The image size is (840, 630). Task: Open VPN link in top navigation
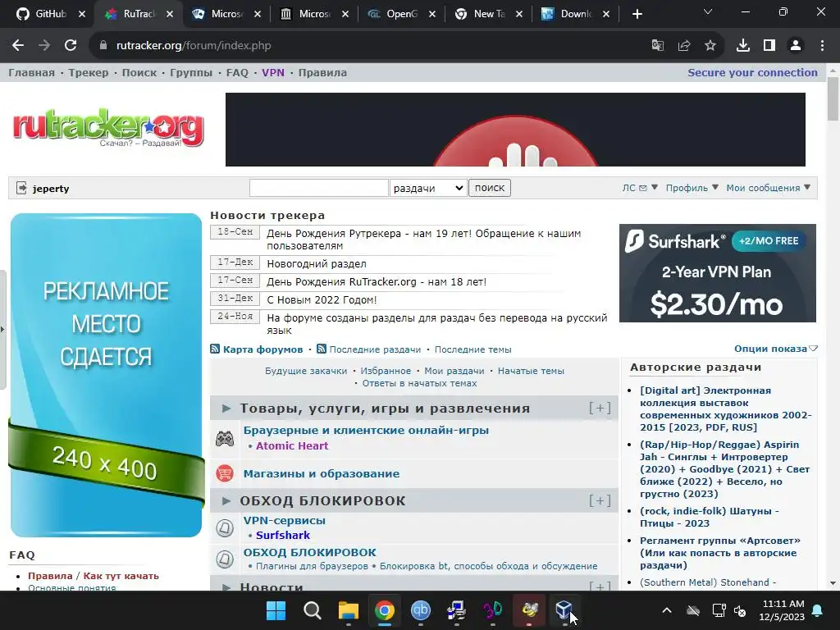click(x=273, y=72)
